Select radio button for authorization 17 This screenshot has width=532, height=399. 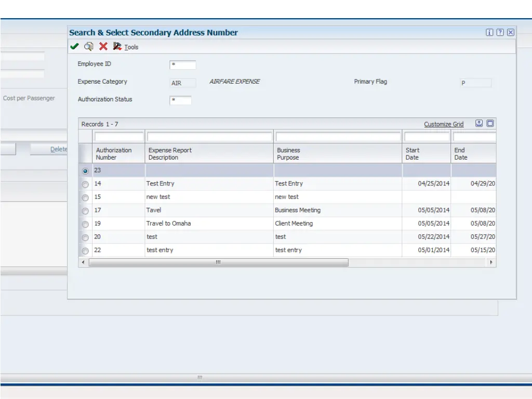(85, 211)
